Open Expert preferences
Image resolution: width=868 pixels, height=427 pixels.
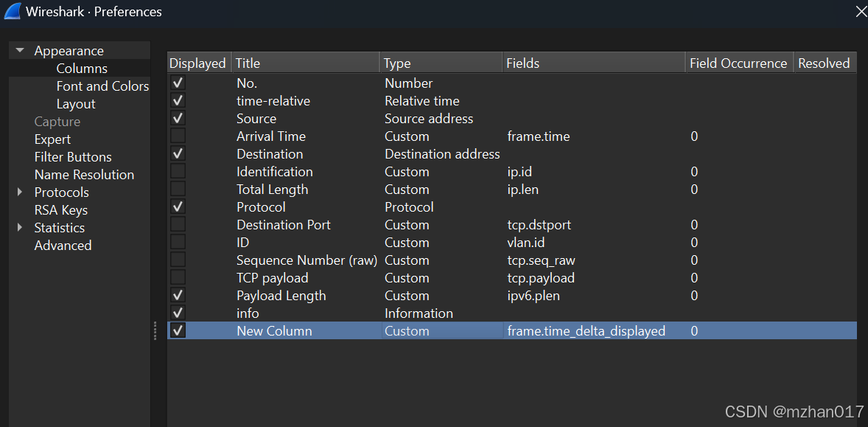(52, 139)
